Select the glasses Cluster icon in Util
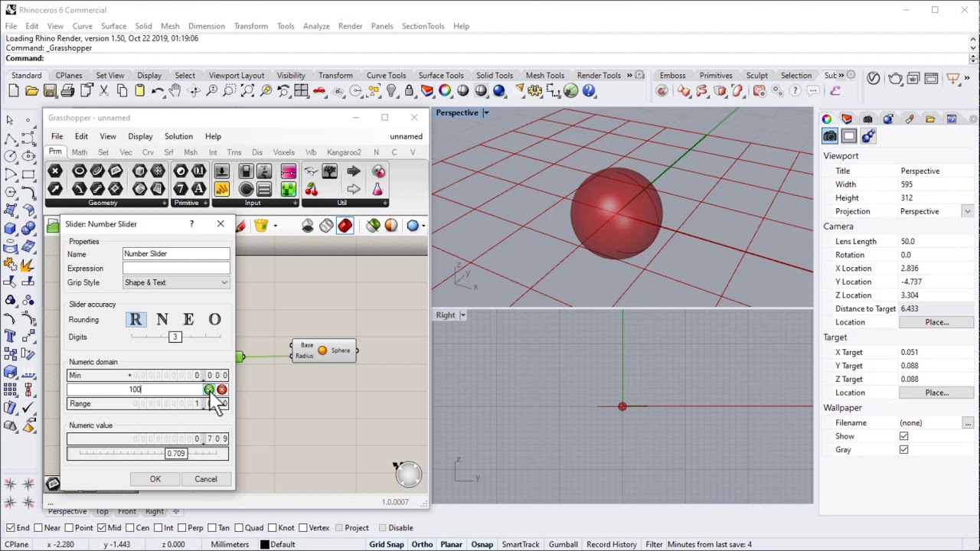The width and height of the screenshot is (980, 551). (x=312, y=171)
